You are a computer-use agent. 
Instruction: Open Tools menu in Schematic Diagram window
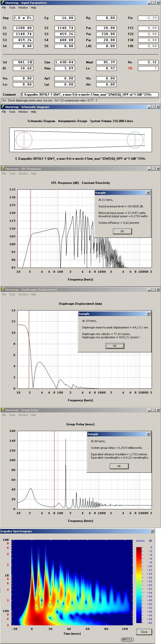[12, 112]
